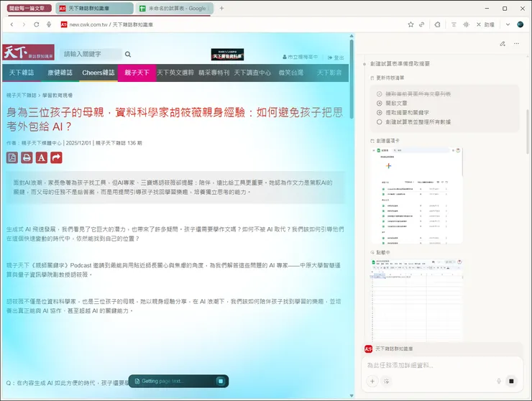The width and height of the screenshot is (532, 401).
Task: Open the 康健雜誌 nav menu
Action: coord(60,73)
